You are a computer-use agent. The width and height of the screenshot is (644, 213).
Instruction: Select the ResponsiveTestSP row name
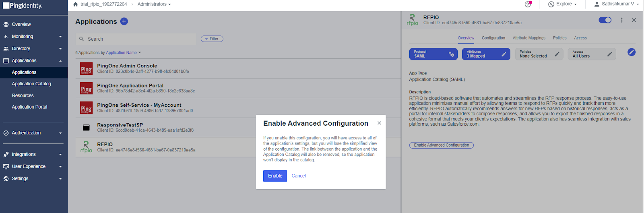click(x=120, y=125)
